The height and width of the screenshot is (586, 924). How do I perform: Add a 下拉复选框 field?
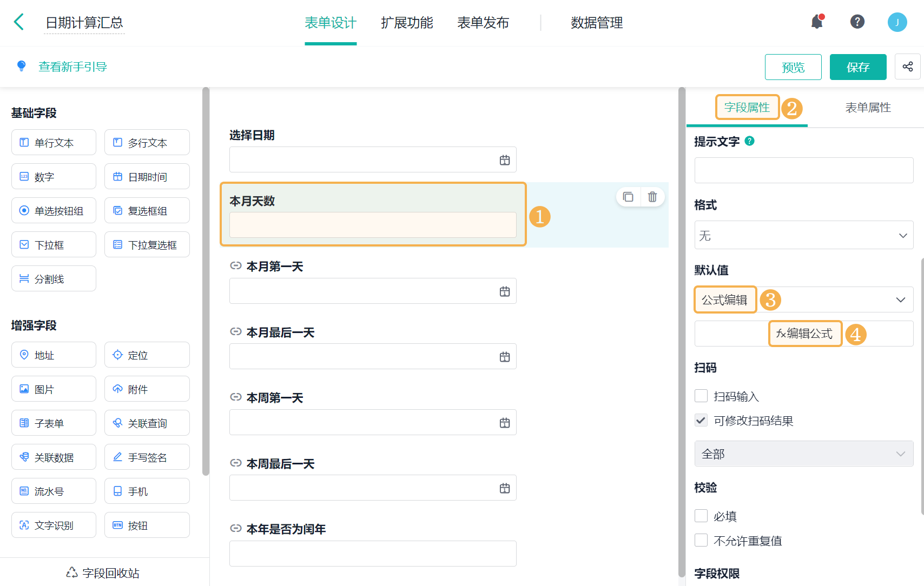[x=147, y=244]
